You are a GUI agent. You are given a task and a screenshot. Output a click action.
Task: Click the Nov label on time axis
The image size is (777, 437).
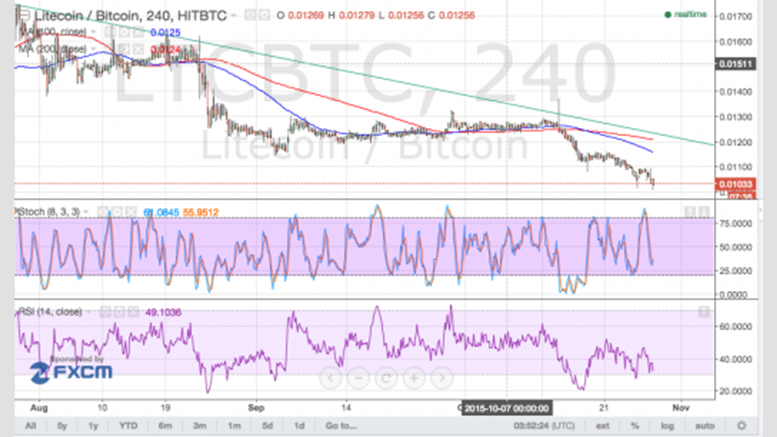[x=681, y=408]
